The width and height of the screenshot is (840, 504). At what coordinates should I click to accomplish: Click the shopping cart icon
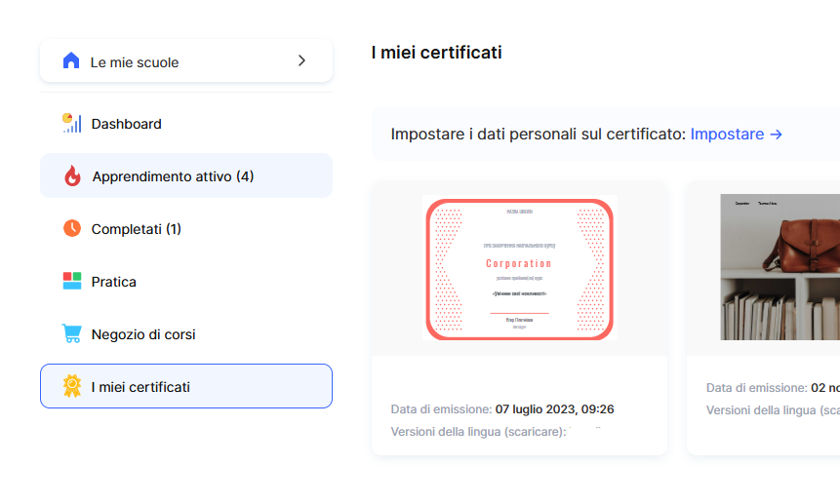[x=71, y=334]
